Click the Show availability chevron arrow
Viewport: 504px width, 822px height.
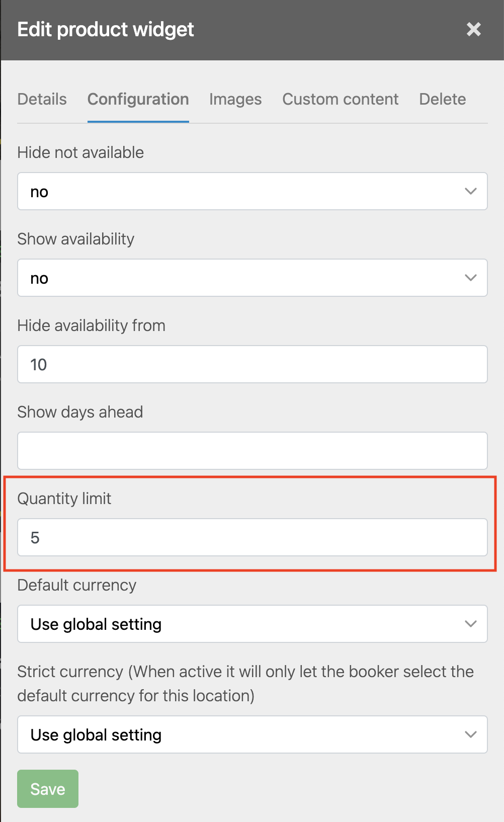click(471, 278)
